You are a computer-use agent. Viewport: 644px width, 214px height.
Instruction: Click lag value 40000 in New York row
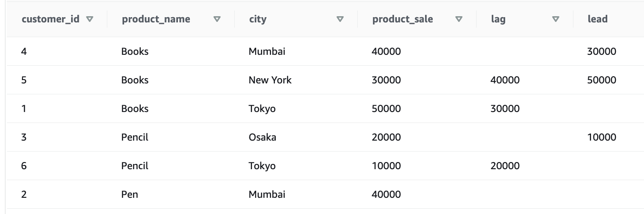505,80
